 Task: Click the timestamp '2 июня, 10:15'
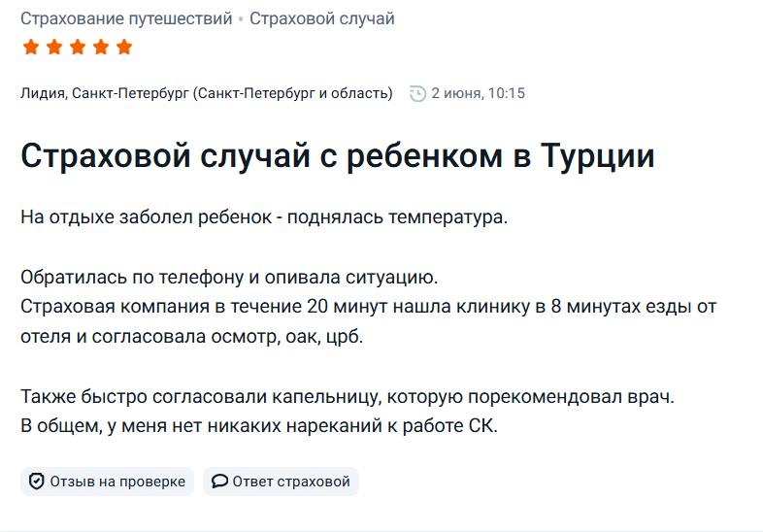478,93
